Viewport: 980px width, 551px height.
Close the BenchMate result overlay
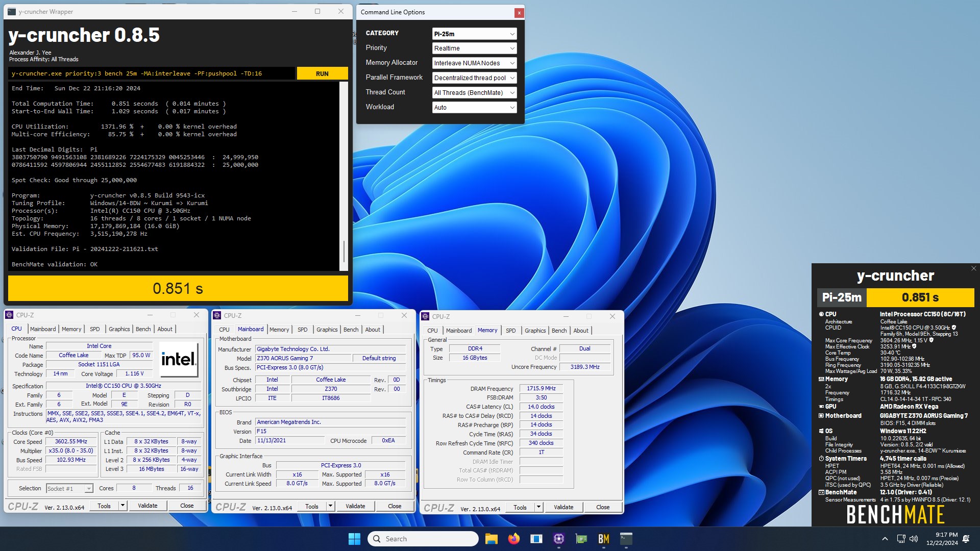click(973, 268)
